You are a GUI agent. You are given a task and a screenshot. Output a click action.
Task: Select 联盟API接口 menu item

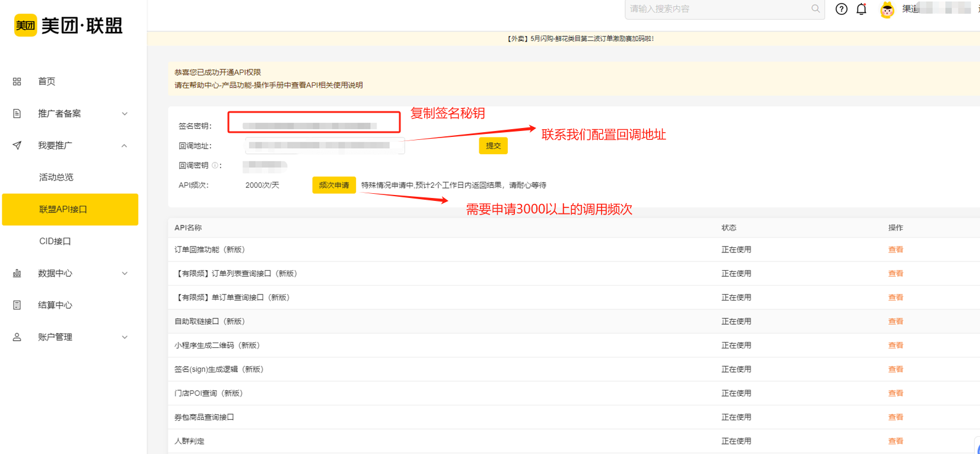(x=70, y=209)
